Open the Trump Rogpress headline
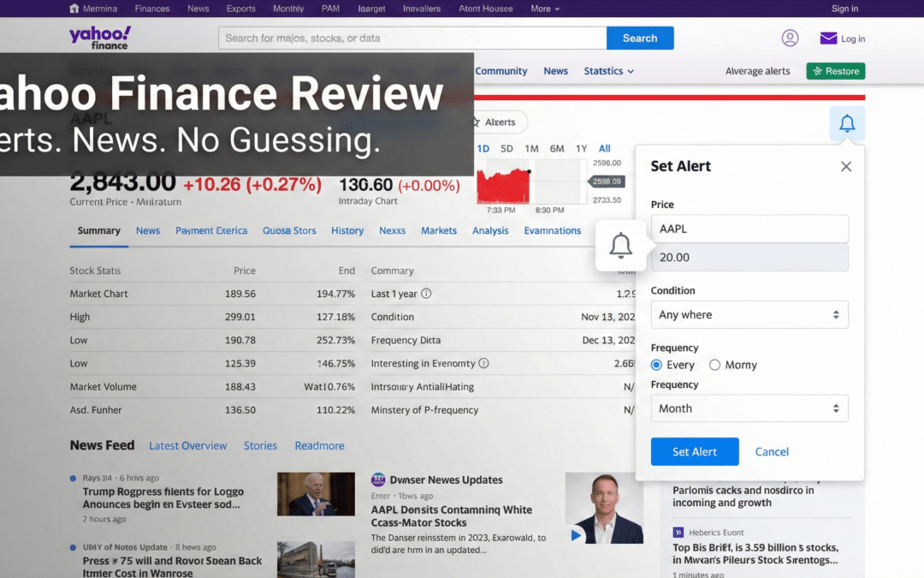 (x=163, y=498)
